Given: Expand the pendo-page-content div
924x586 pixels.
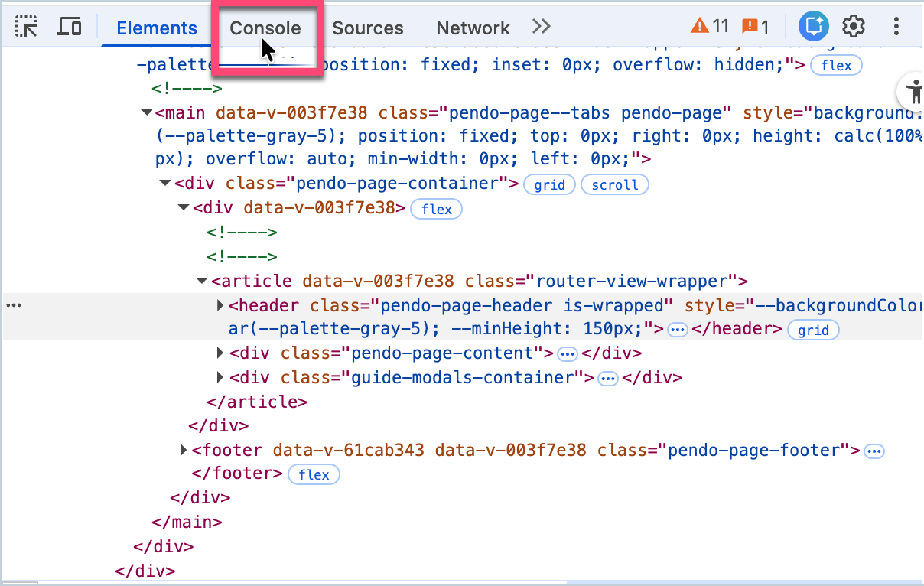Looking at the screenshot, I should pyautogui.click(x=220, y=353).
